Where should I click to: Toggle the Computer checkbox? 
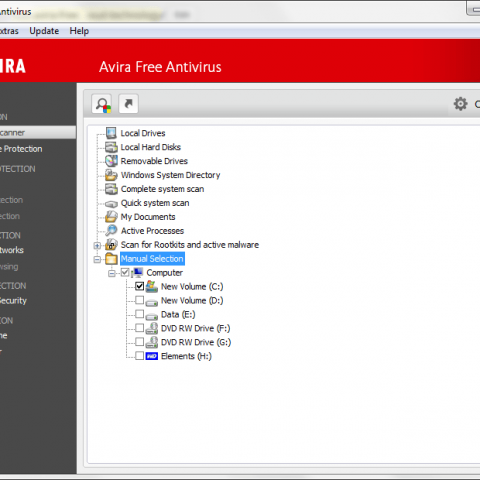[125, 272]
